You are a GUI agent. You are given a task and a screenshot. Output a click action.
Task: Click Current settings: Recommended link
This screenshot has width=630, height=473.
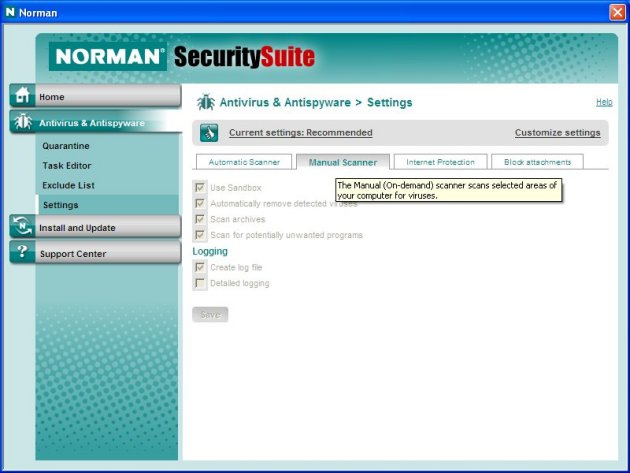pos(301,133)
